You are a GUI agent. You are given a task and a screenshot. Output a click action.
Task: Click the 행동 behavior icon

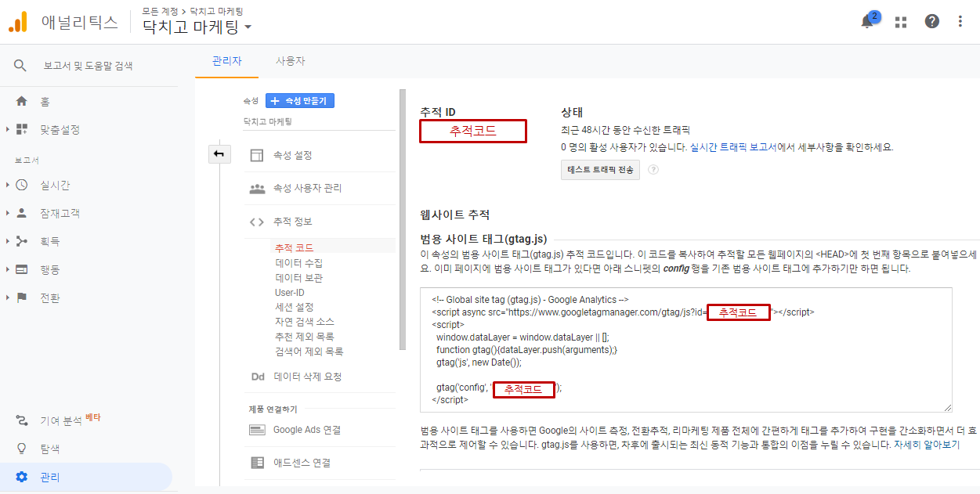[x=21, y=269]
